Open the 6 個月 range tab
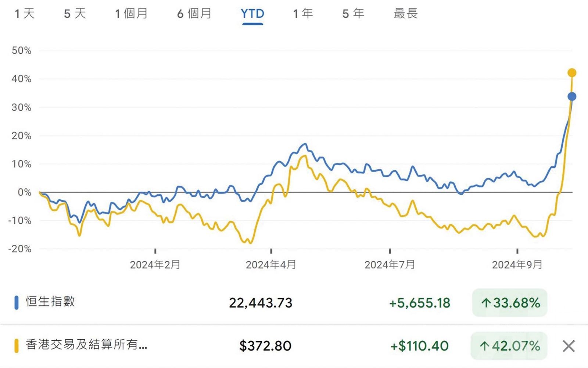The image size is (588, 368). point(194,14)
